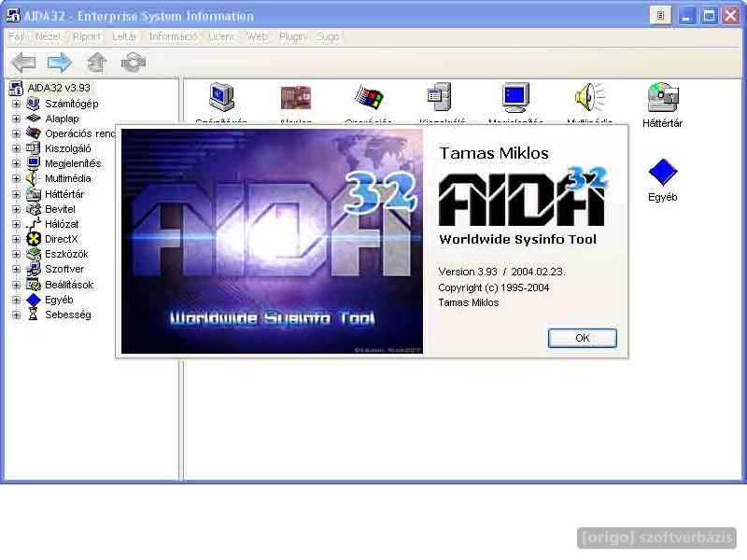The width and height of the screenshot is (747, 560).
Task: Expand the Hálózat tree node
Action: [x=16, y=224]
